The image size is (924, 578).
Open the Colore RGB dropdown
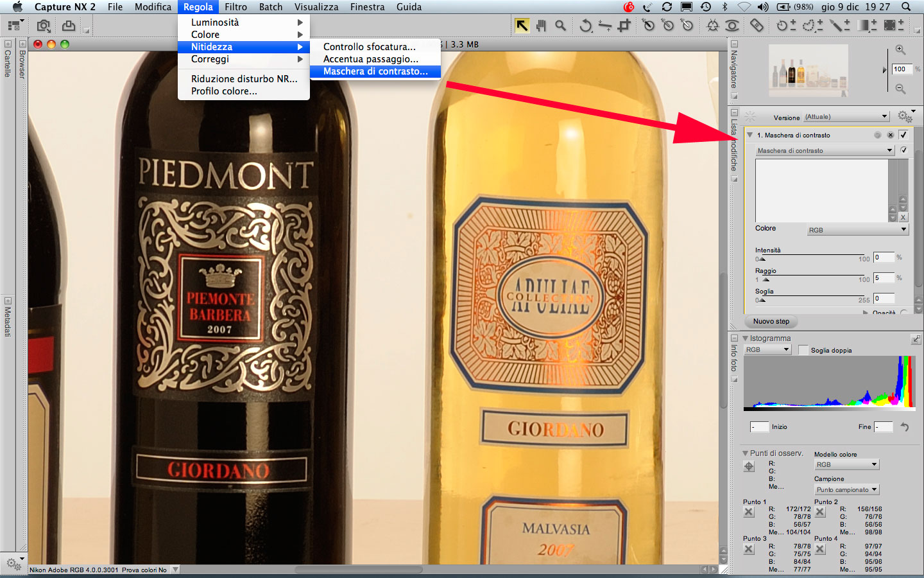(x=857, y=229)
